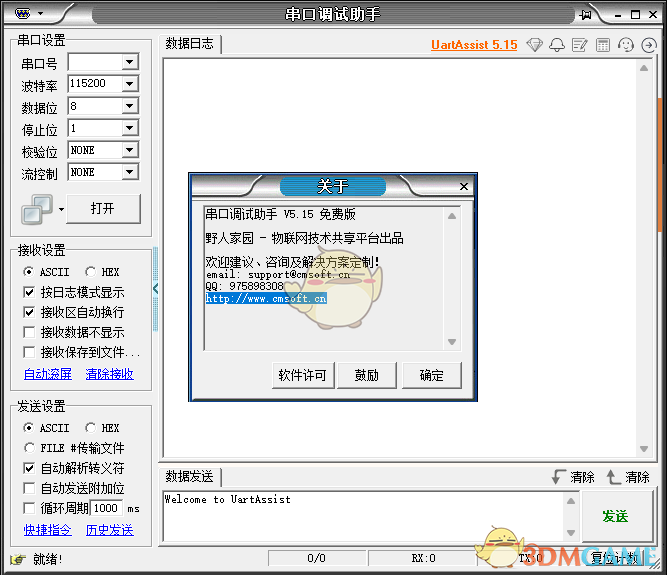Viewport: 667px width, 575px height.
Task: Click the About dialog scrollbar down arrow
Action: [452, 342]
